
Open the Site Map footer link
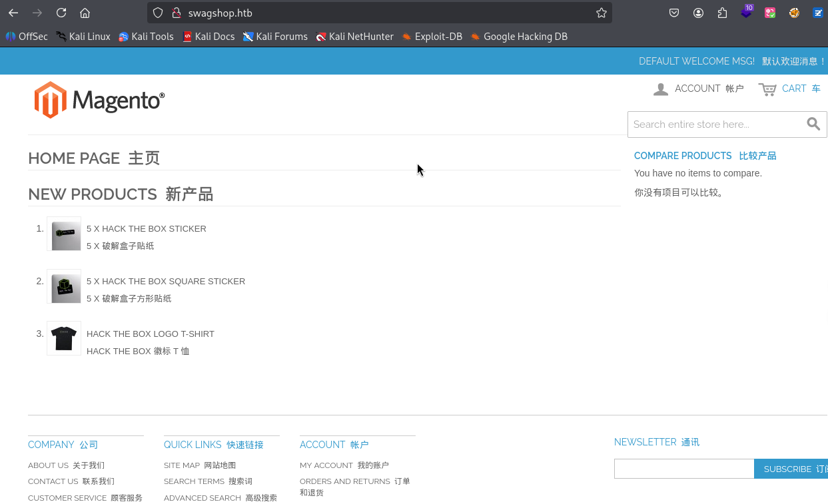click(x=200, y=465)
